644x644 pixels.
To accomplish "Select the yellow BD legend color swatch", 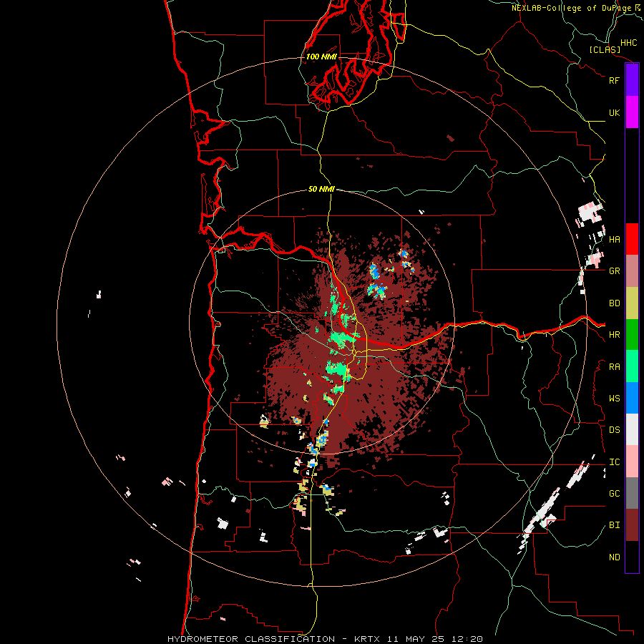I will 632,303.
